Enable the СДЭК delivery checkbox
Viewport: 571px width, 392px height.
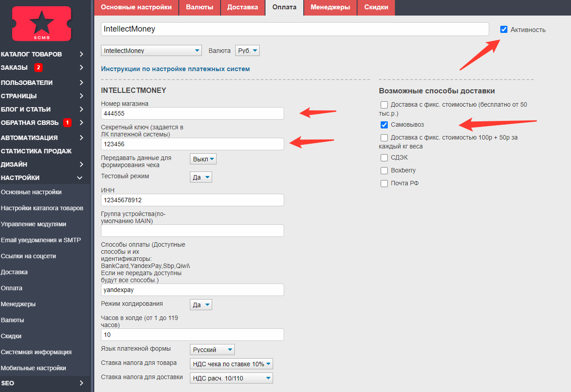(x=384, y=157)
